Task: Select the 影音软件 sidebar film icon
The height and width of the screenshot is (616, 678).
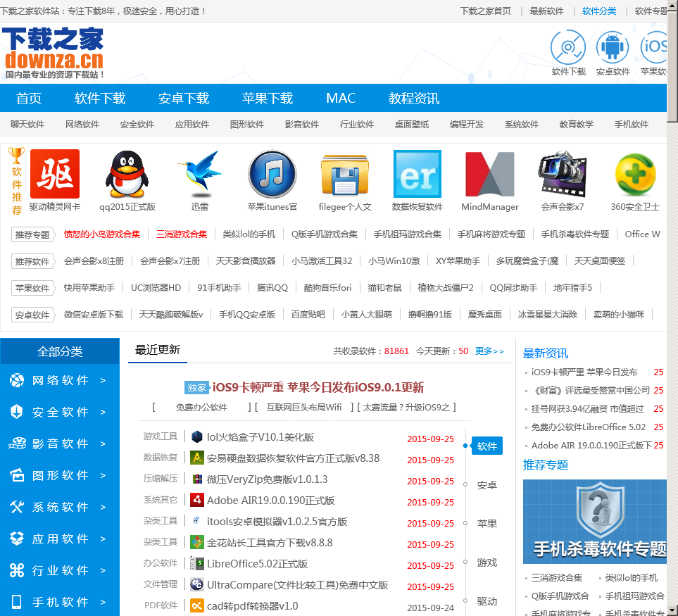Action: pos(17,444)
